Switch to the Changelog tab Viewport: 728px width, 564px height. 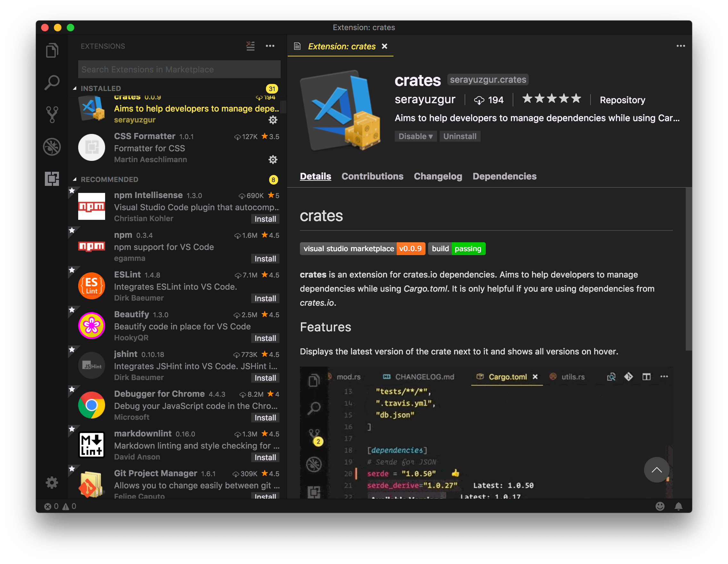[x=438, y=176]
